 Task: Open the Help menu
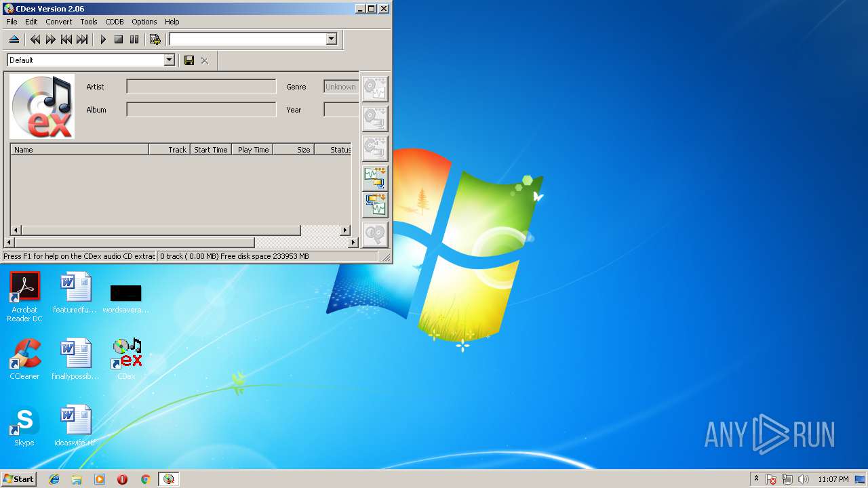click(x=172, y=22)
